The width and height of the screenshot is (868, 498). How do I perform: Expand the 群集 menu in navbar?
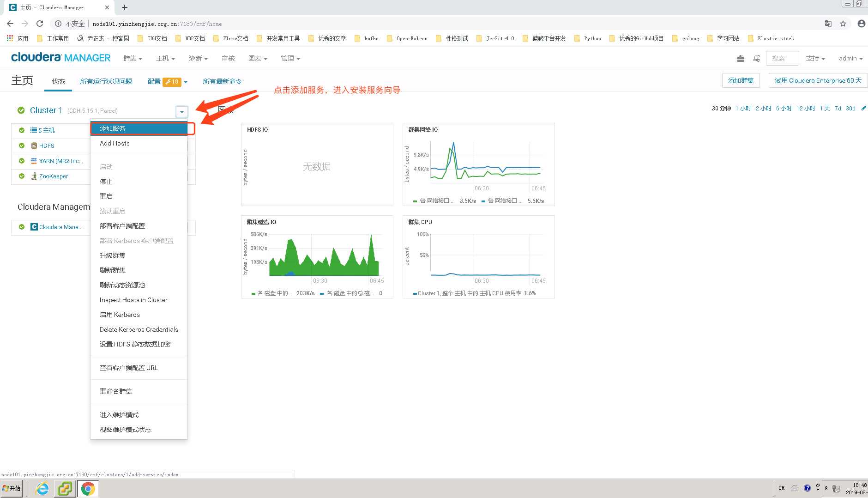pyautogui.click(x=133, y=58)
